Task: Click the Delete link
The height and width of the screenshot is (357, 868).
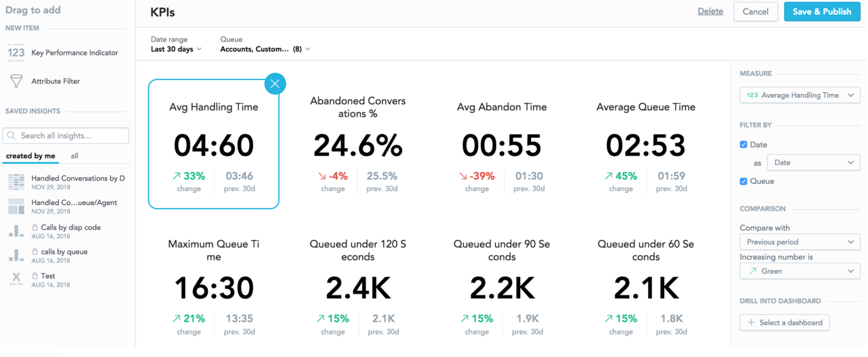Action: (710, 11)
